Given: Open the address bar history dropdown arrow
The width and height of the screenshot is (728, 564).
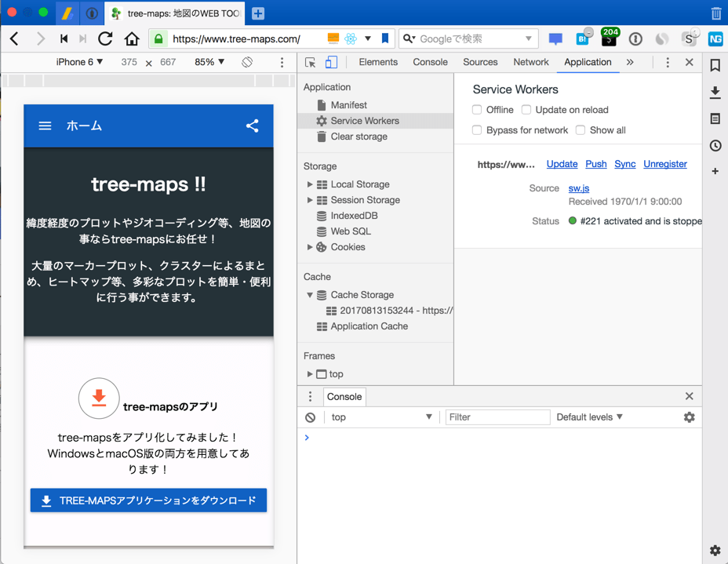Looking at the screenshot, I should pos(368,38).
